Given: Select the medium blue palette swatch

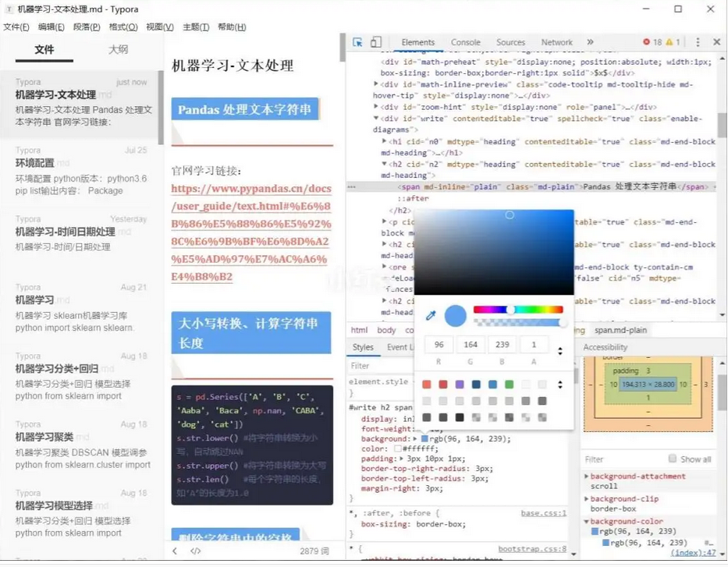Looking at the screenshot, I should click(492, 384).
